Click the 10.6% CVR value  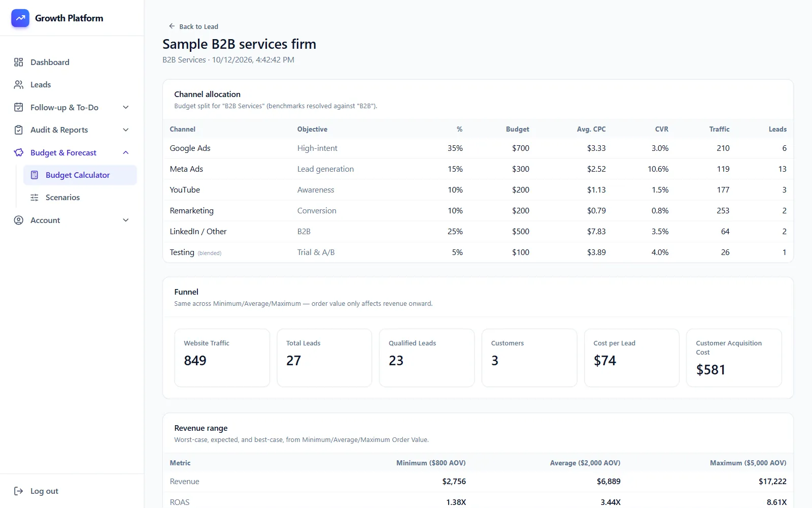coord(658,169)
